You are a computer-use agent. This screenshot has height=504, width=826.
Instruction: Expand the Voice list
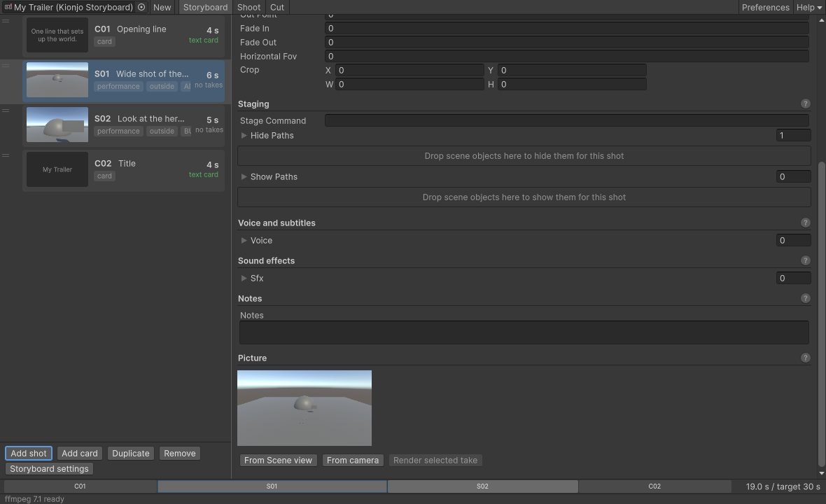(x=244, y=241)
